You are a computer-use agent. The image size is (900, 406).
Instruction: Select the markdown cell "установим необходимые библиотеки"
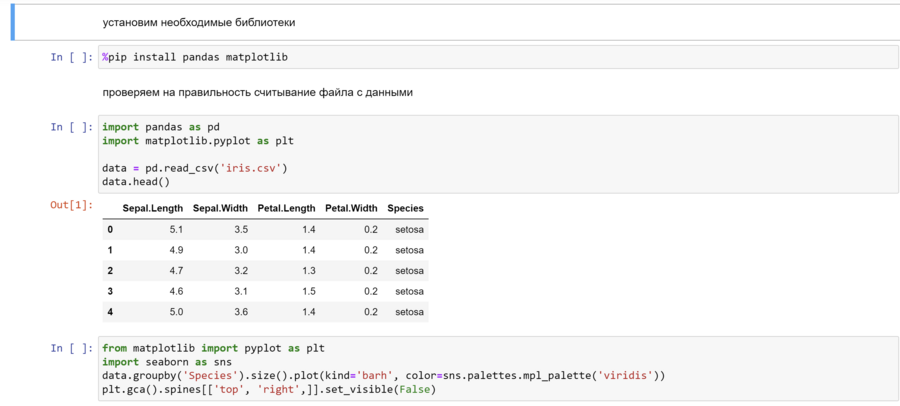click(x=198, y=22)
